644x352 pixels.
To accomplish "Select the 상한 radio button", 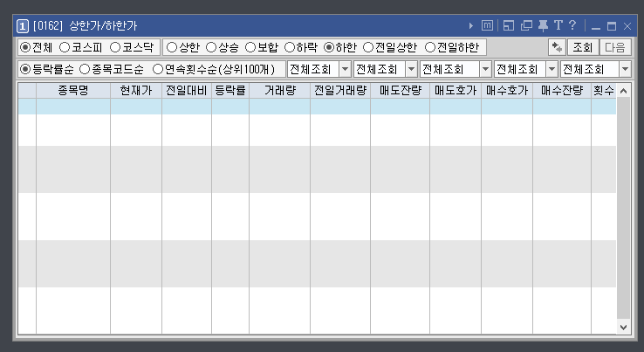I will point(172,47).
